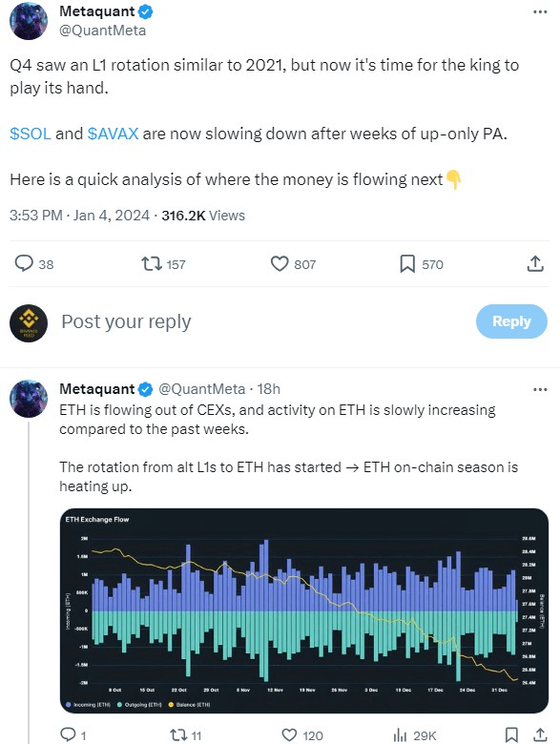Open the $SOL cashtag link
This screenshot has height=744, width=560.
pyautogui.click(x=30, y=134)
